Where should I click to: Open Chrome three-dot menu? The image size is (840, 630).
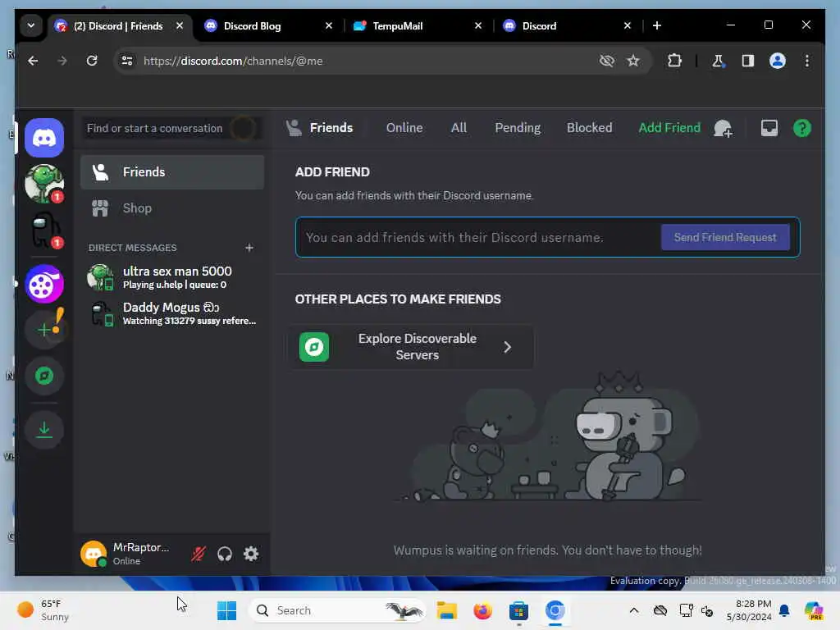[x=807, y=61]
